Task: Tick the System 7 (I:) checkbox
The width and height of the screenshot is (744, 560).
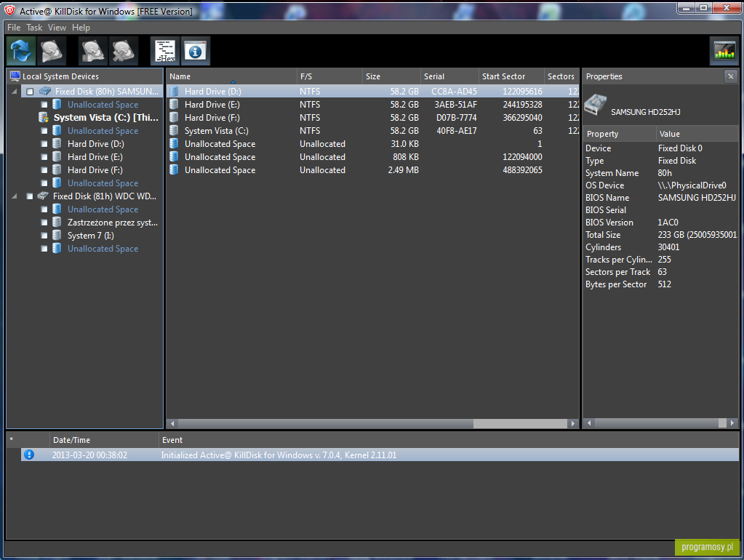Action: (44, 236)
